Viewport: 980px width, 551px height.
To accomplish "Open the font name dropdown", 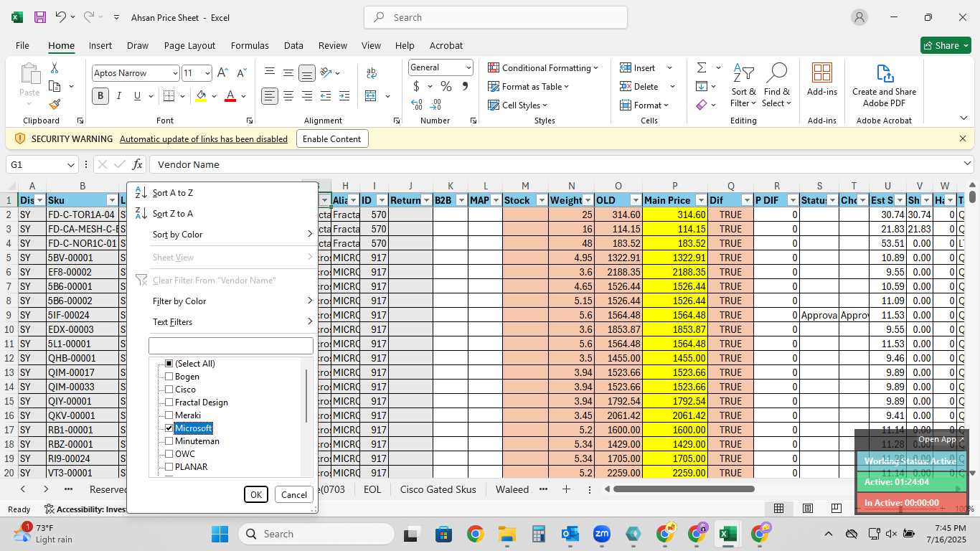I will 174,73.
